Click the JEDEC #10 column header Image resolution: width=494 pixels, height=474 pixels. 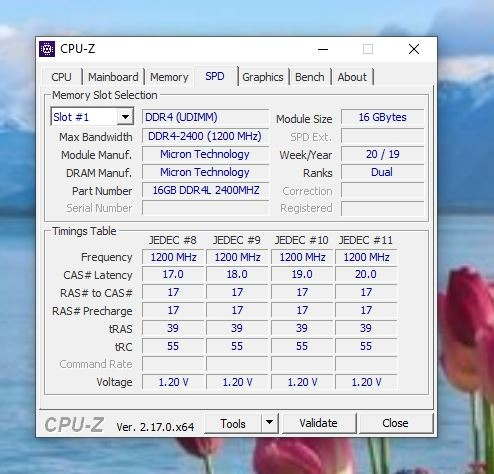pos(301,240)
